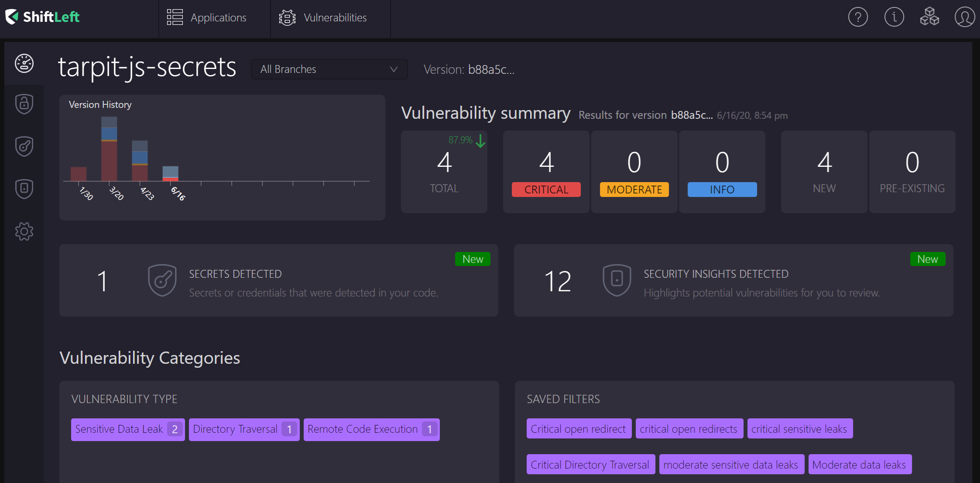Open the Security Insights Detected card
The width and height of the screenshot is (980, 483).
click(x=733, y=280)
